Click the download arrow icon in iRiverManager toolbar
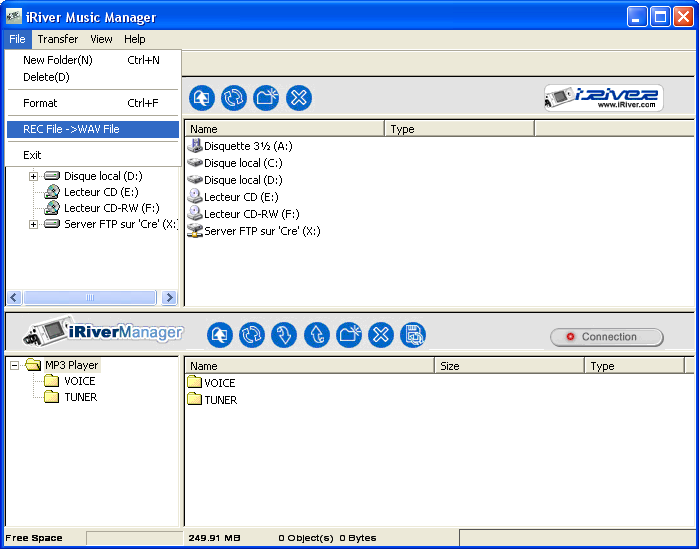The width and height of the screenshot is (699, 549). 284,335
